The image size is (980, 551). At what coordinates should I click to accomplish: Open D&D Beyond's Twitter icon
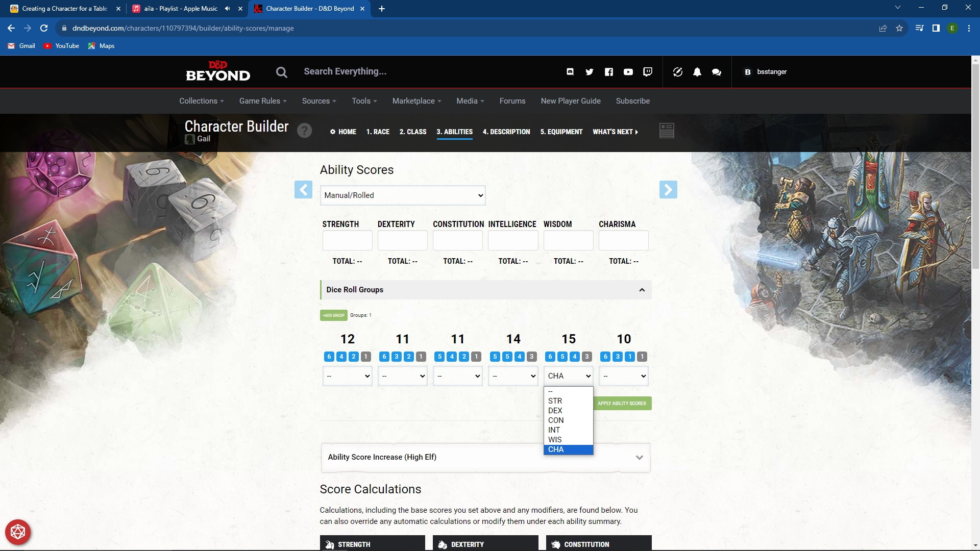coord(589,72)
